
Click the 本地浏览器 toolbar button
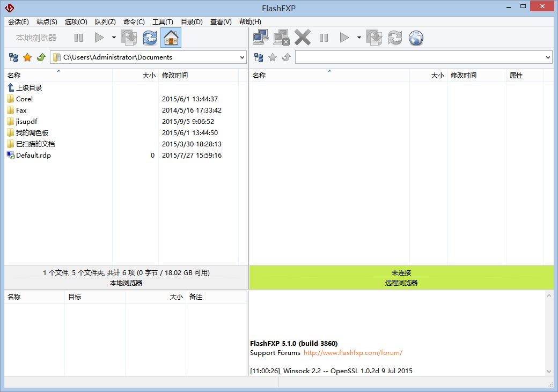[x=36, y=38]
